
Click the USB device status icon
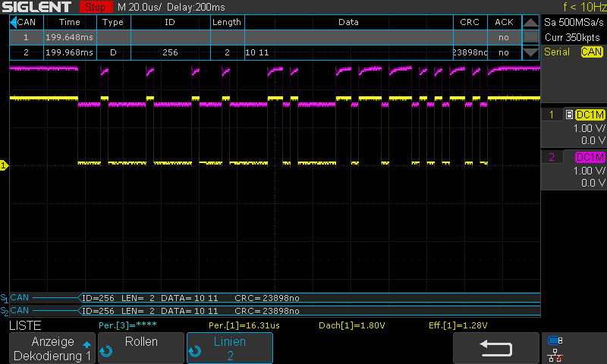click(555, 340)
